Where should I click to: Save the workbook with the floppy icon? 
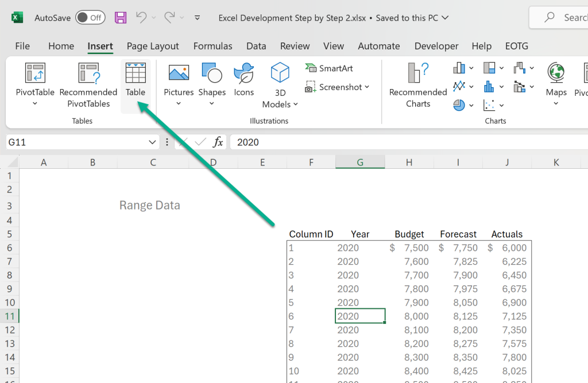pos(121,18)
